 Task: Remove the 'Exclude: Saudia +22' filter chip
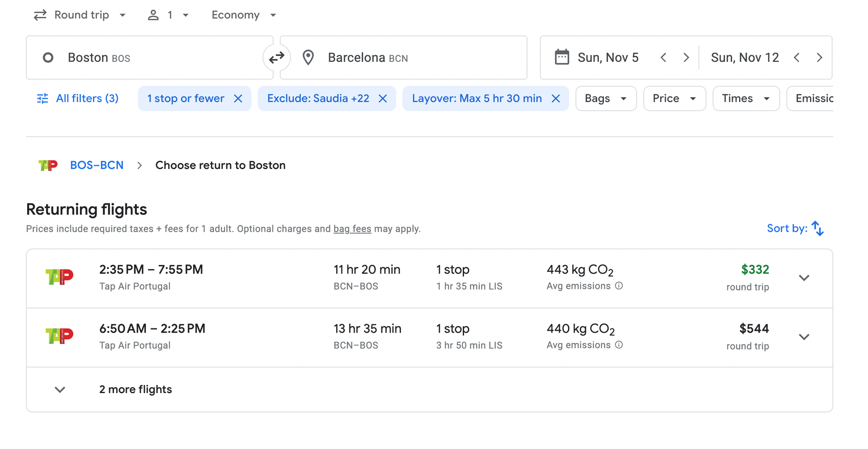tap(383, 98)
